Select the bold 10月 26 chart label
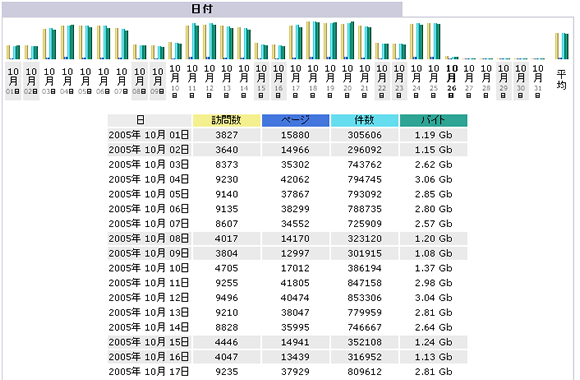The image size is (580, 380). pyautogui.click(x=452, y=81)
